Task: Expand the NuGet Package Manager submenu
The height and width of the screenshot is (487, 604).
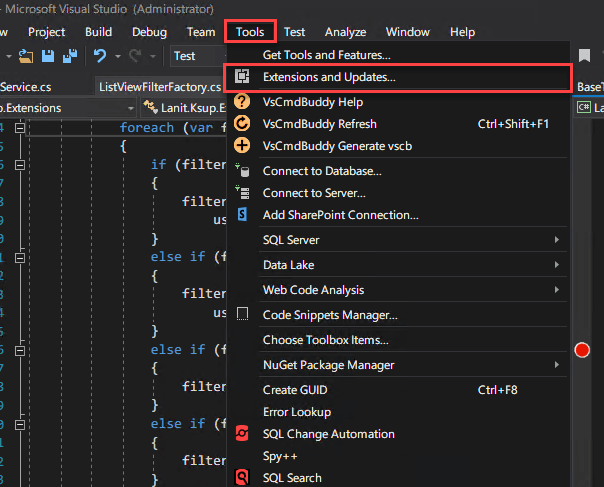Action: (x=557, y=366)
